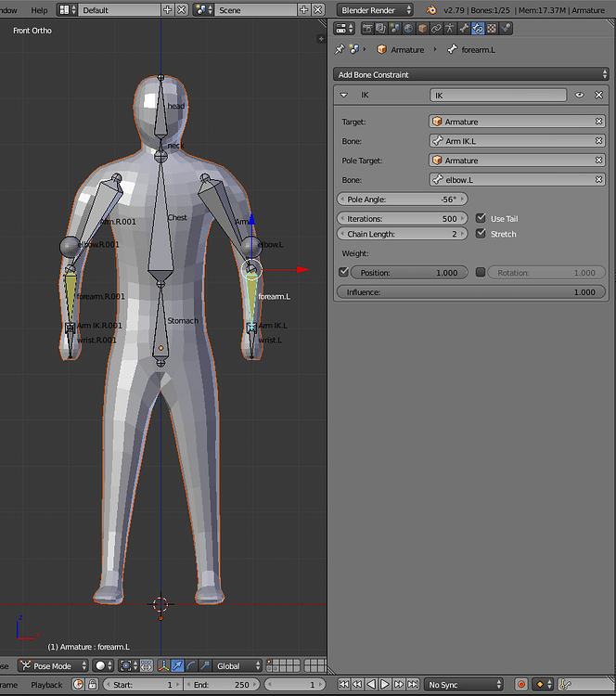Click the forearm.L bone in breadcrumb
The image size is (616, 696).
471,50
